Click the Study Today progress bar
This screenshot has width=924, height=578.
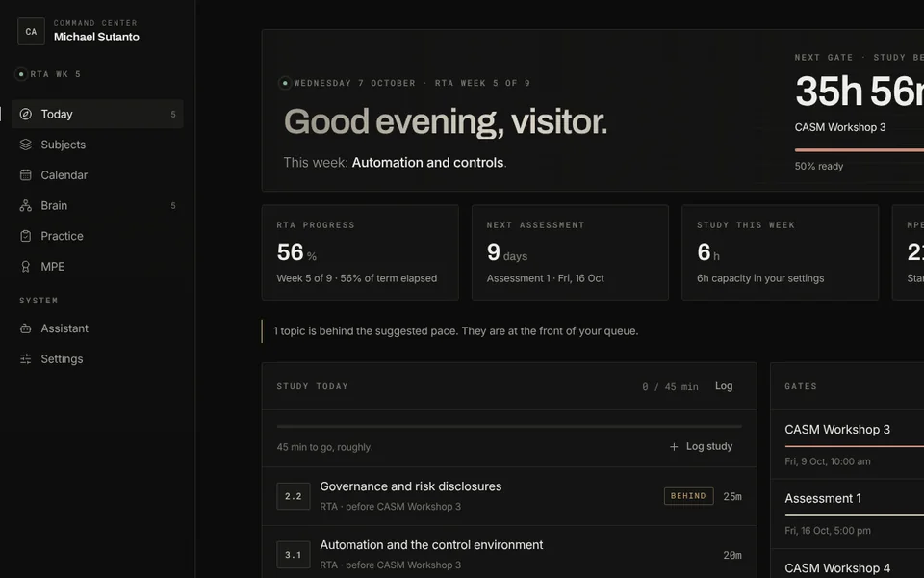pos(509,426)
